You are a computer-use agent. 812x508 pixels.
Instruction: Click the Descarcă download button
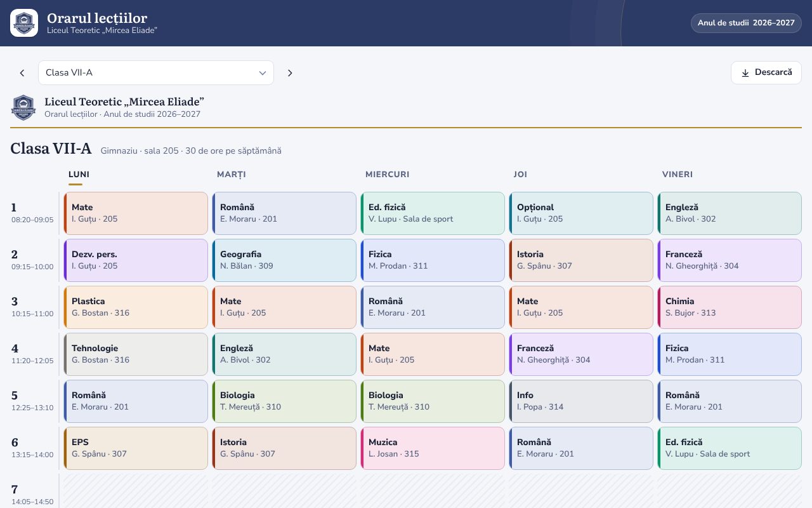pos(766,72)
